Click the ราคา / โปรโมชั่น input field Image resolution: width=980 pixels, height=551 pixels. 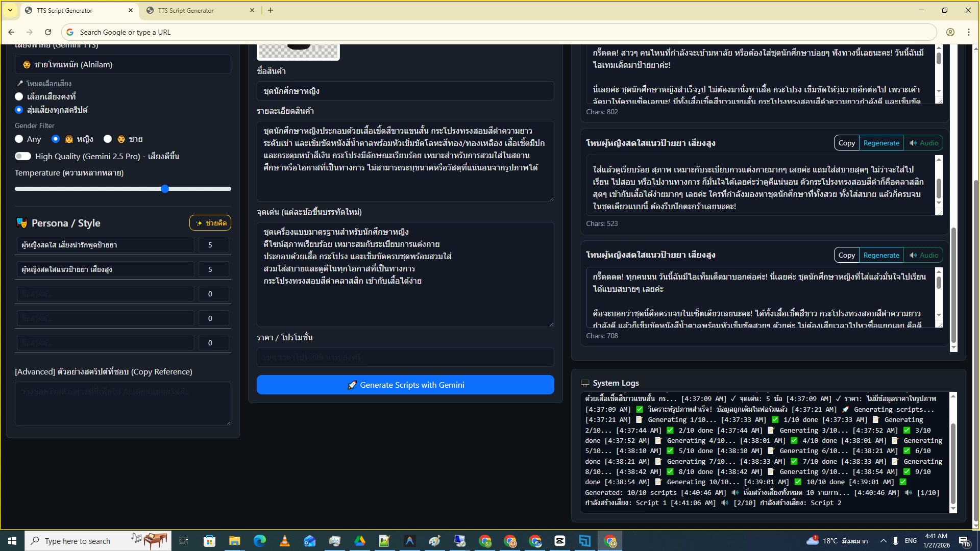click(405, 357)
